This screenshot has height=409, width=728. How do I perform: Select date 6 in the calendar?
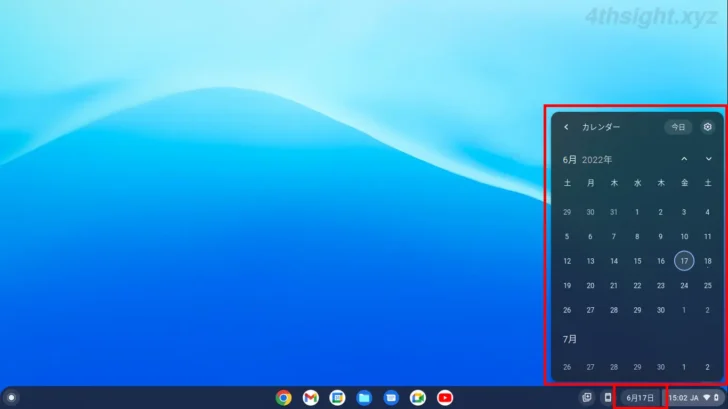[x=590, y=237]
